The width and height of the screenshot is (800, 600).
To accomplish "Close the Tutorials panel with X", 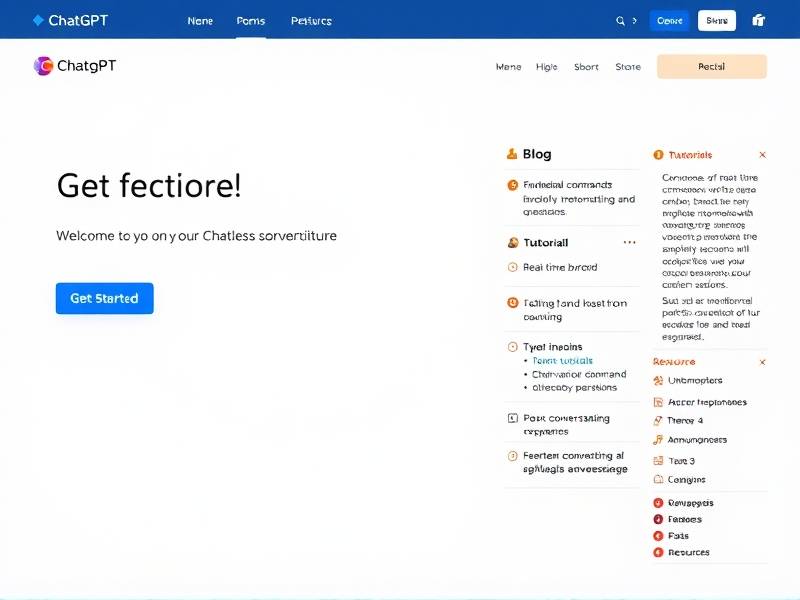I will pyautogui.click(x=763, y=155).
